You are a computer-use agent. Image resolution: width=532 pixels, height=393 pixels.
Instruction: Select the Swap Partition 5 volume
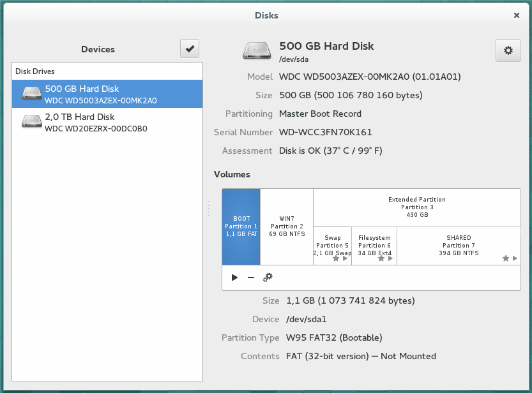pyautogui.click(x=332, y=246)
